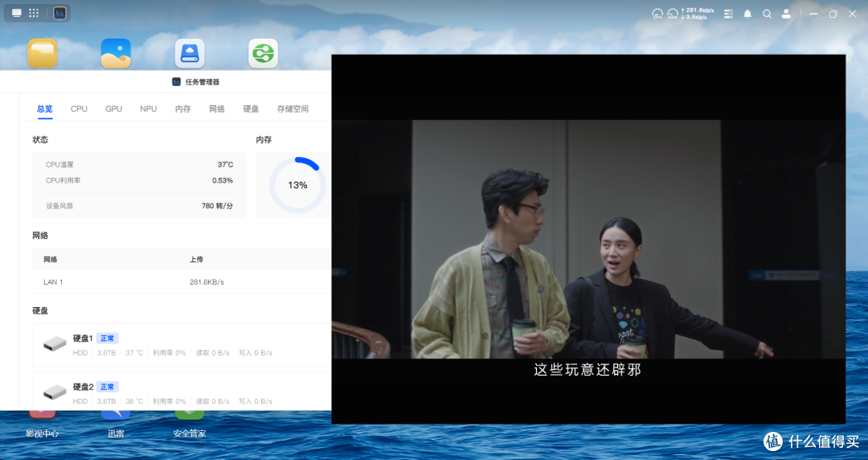The height and width of the screenshot is (460, 868).
Task: Click subtitle text 这些玩意还辟邪
Action: pos(588,370)
